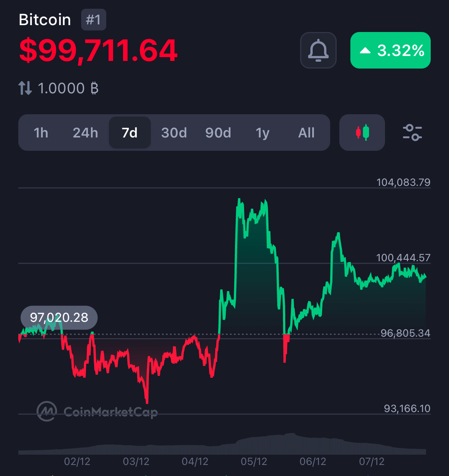Tap the 104,083.79 axis label
The width and height of the screenshot is (449, 476).
(403, 182)
